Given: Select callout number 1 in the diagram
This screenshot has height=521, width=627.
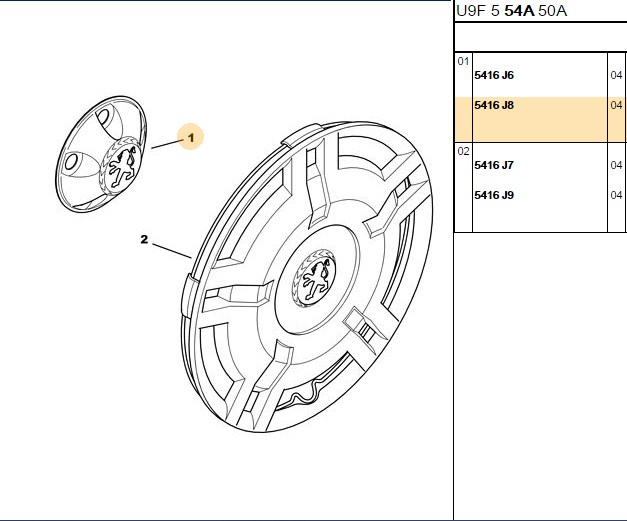Looking at the screenshot, I should click(x=191, y=138).
